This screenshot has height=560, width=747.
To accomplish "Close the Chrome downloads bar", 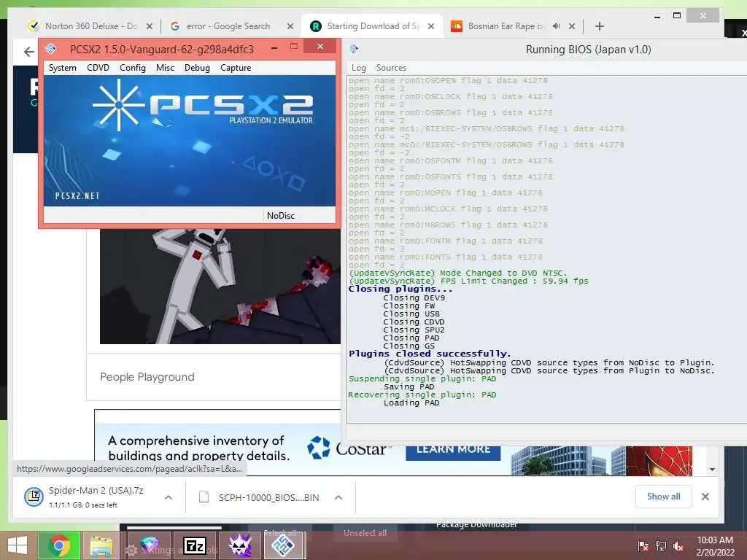I will click(x=705, y=497).
